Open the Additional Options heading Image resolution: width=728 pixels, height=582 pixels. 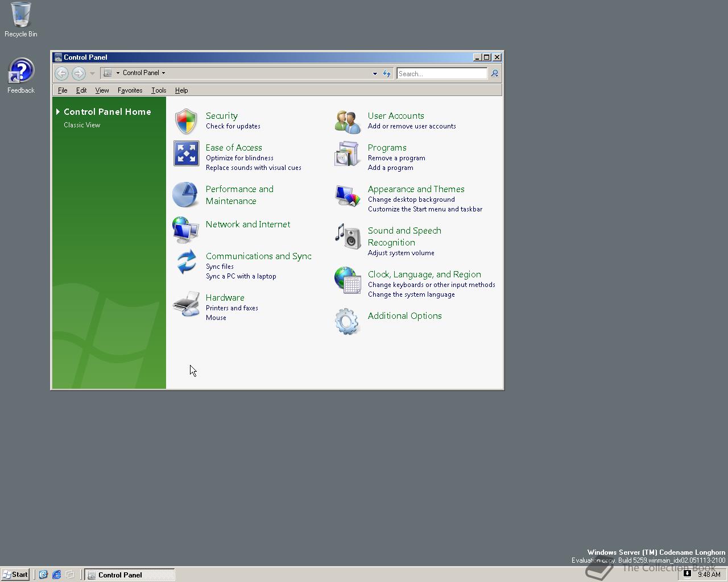[405, 316]
